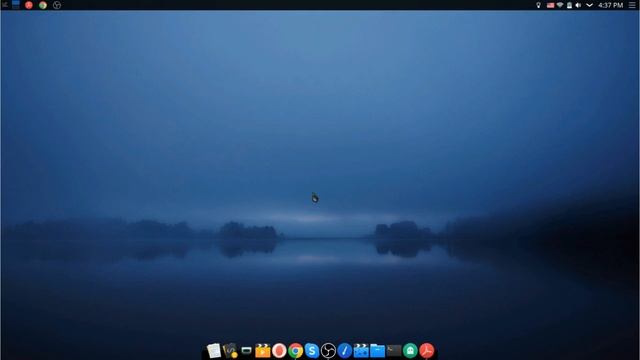Expand hidden system tray icons arrow

point(589,5)
